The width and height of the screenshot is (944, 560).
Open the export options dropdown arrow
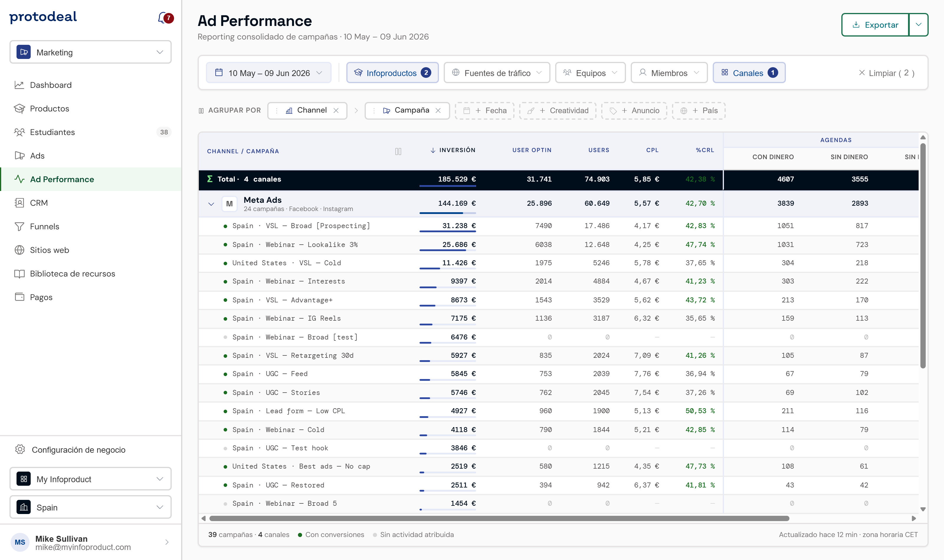coord(918,25)
